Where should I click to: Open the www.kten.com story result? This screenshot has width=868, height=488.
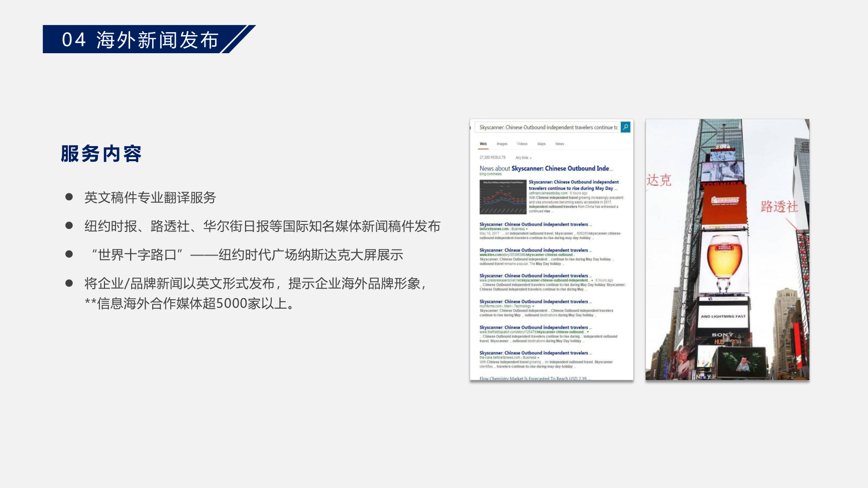(x=535, y=250)
